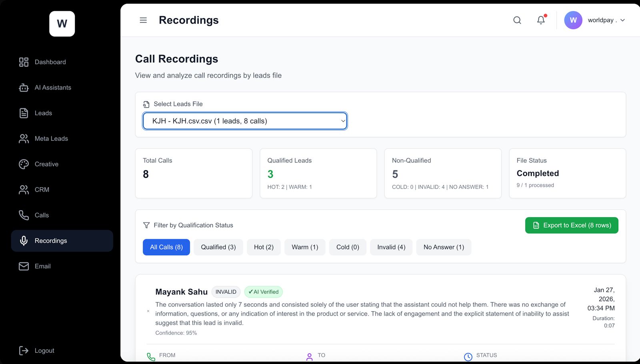This screenshot has height=364, width=640.
Task: Check notifications via the bell icon
Action: tap(540, 20)
